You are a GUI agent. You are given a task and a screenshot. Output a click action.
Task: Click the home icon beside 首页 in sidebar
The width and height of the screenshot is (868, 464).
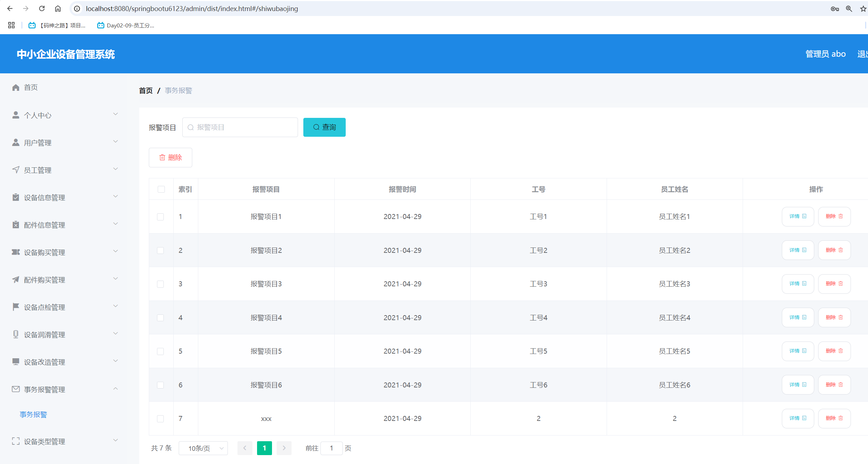coord(16,87)
